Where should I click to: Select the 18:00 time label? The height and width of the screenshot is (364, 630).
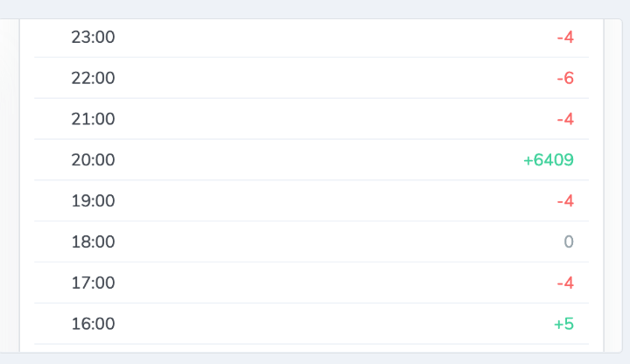pos(93,242)
